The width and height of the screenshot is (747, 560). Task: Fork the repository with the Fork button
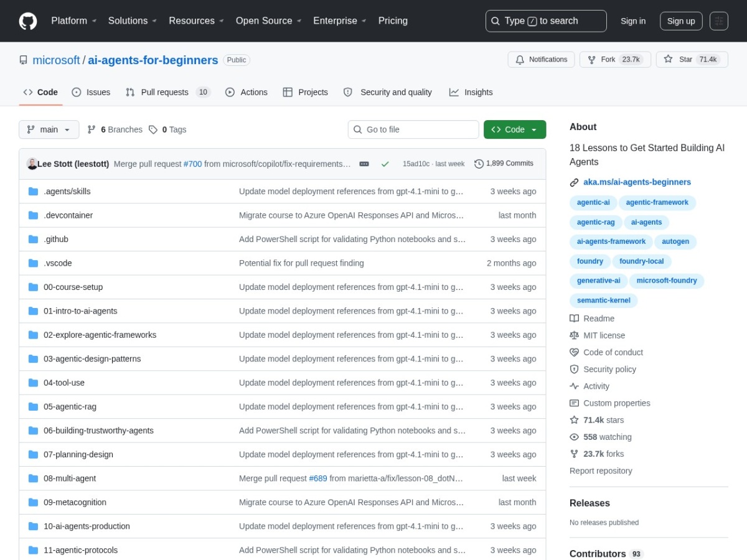[615, 60]
